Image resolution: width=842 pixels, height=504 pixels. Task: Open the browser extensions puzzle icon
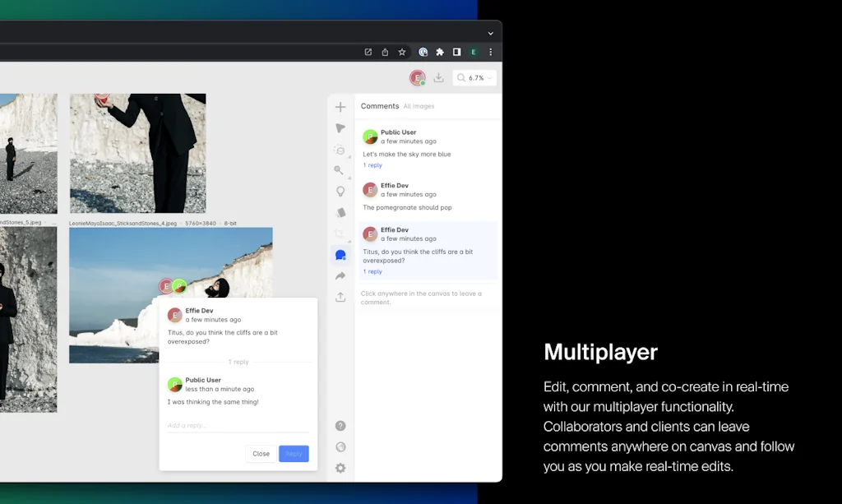click(440, 52)
